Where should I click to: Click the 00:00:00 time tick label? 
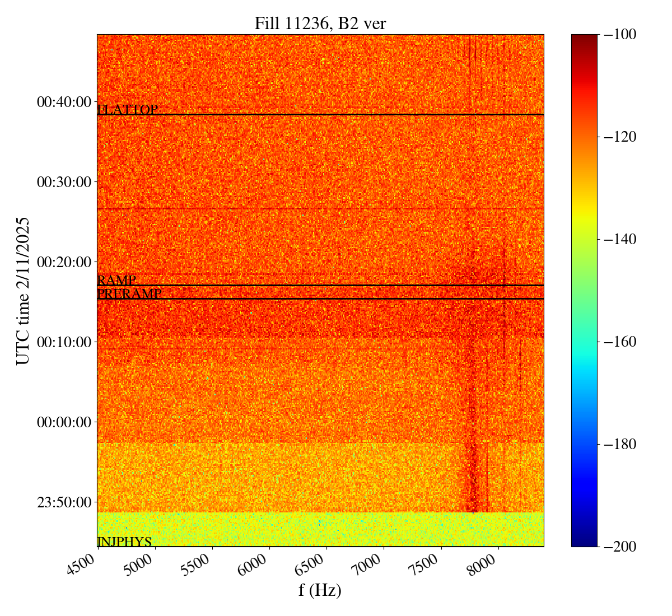click(64, 422)
